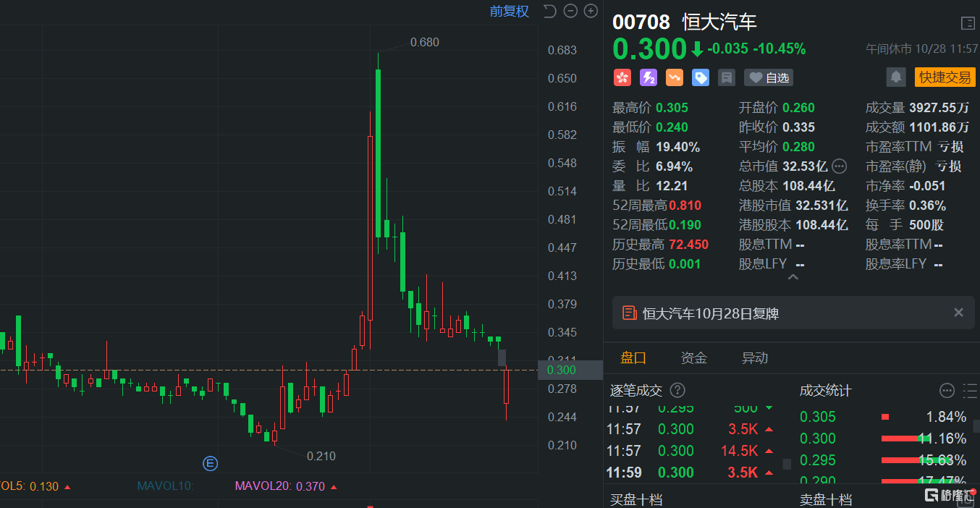This screenshot has width=980, height=508.
Task: Select the MAVOL10 indicator label
Action: 166,486
